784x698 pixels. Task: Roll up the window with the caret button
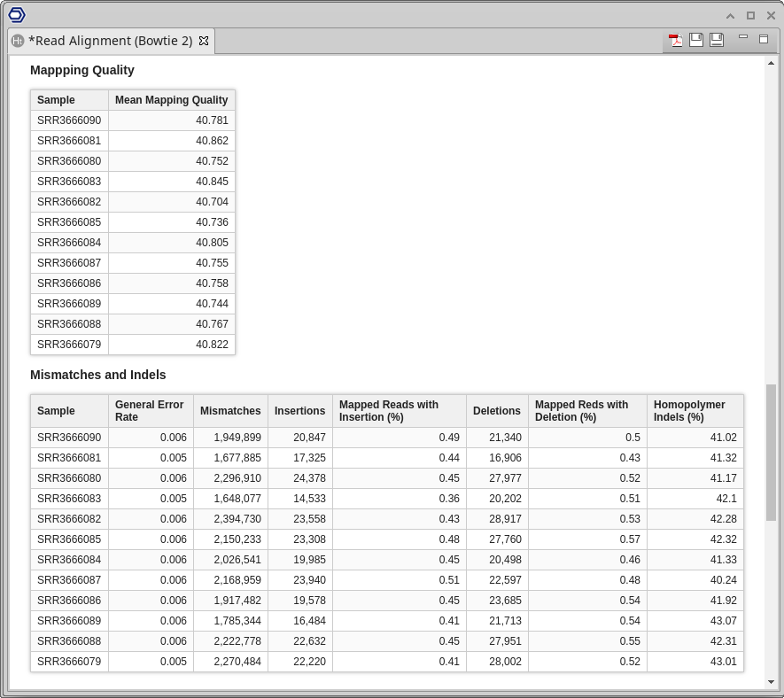730,15
